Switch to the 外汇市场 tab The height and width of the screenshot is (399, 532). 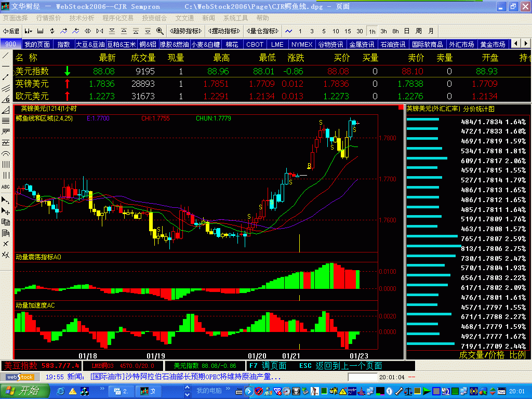coord(461,45)
